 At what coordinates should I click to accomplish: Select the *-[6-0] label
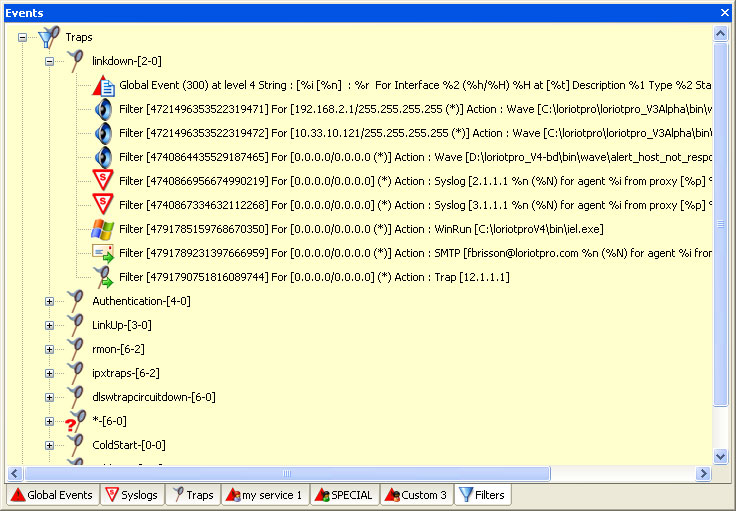[x=109, y=421]
